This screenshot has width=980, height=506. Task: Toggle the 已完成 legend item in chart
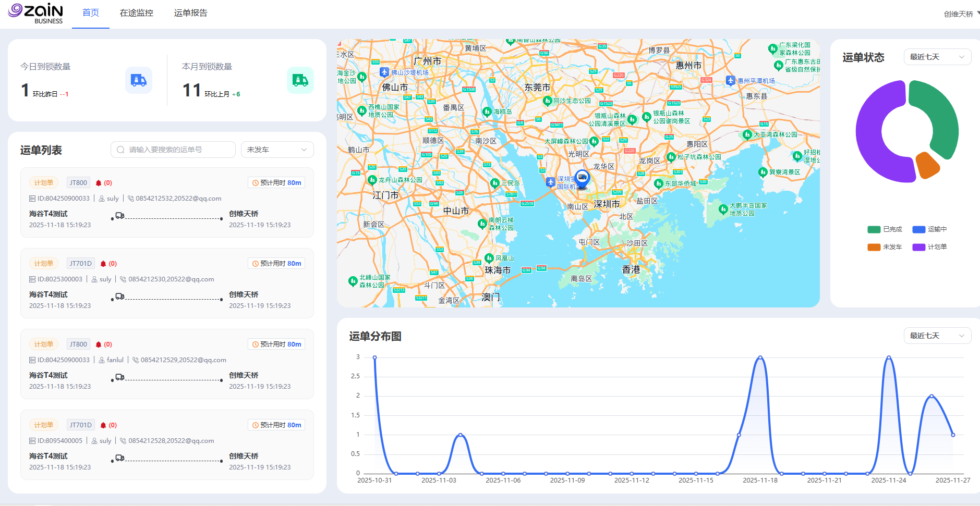[885, 229]
